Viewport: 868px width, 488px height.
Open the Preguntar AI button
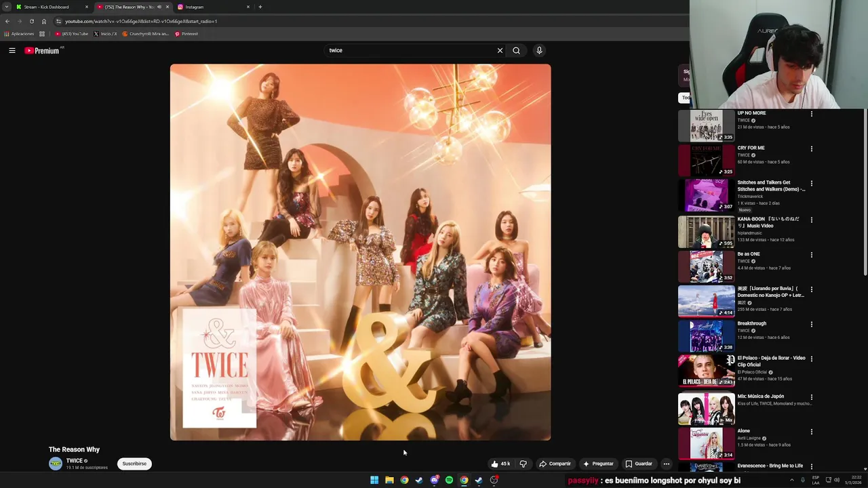(598, 464)
